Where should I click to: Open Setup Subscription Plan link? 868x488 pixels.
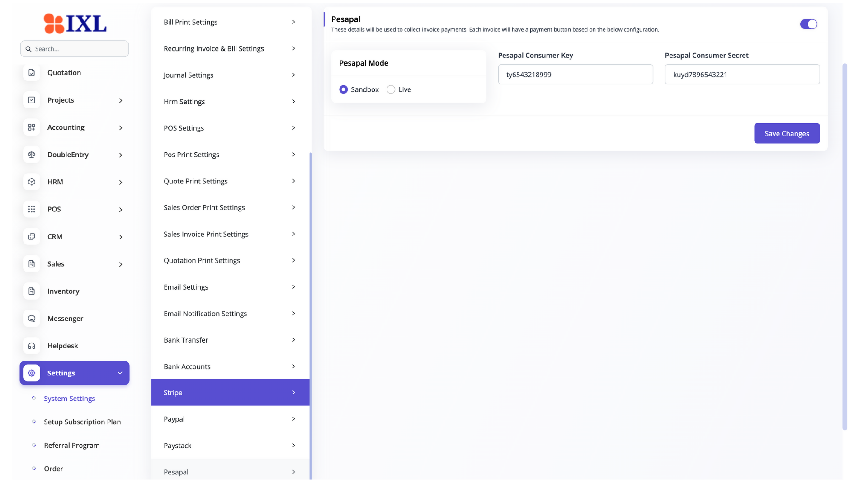82,422
